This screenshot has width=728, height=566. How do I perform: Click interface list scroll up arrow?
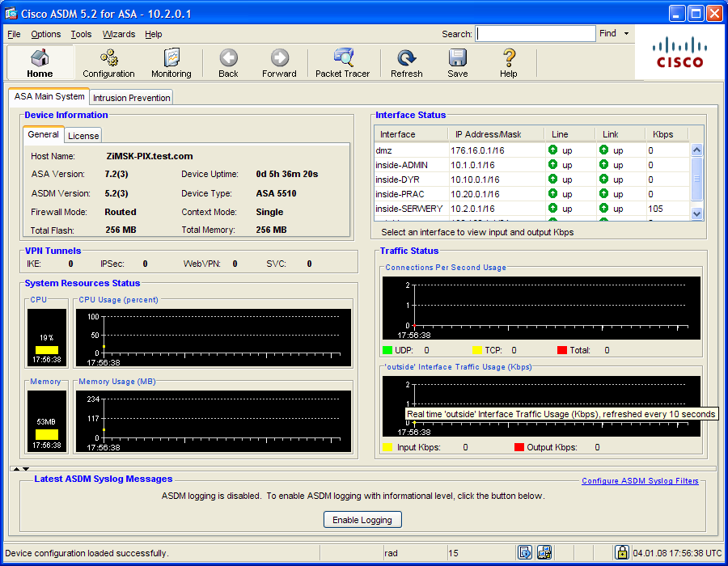696,150
